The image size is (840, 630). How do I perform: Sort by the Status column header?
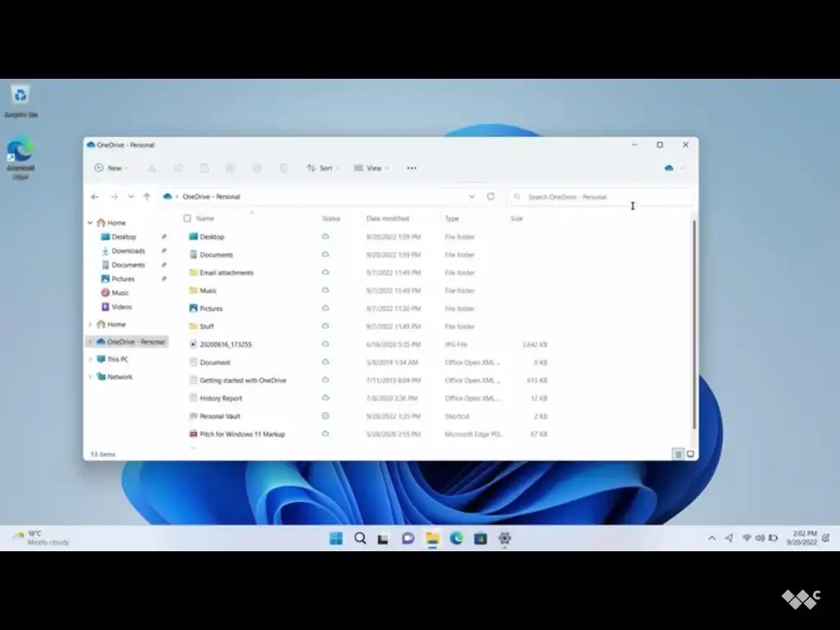(x=331, y=218)
